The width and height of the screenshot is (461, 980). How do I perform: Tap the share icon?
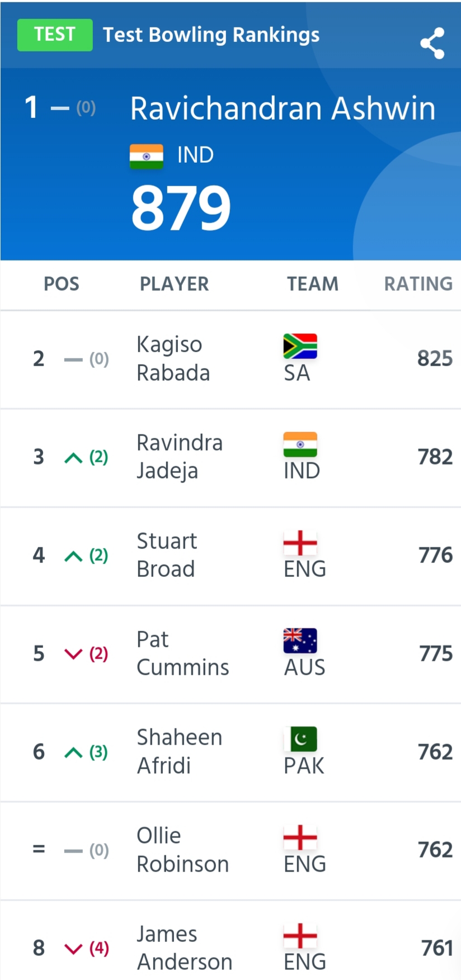[432, 44]
